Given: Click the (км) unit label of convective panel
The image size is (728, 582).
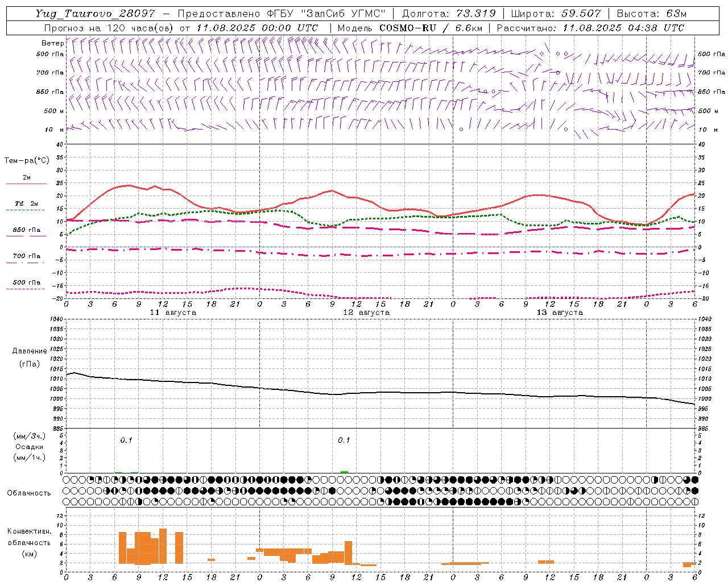Looking at the screenshot, I should 29,554.
